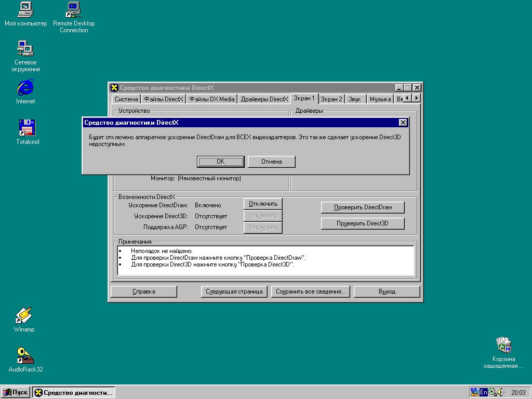532x399 pixels.
Task: Open the En language indicator in tray
Action: click(x=484, y=392)
